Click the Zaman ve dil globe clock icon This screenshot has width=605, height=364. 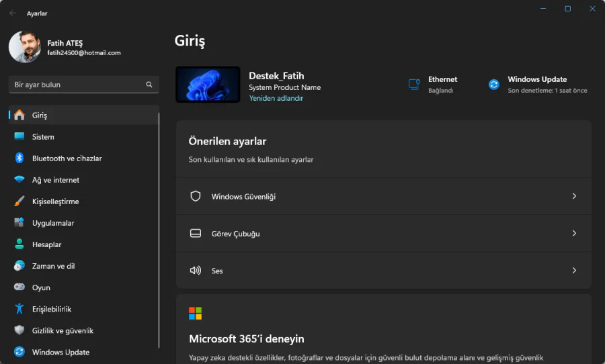pos(19,266)
